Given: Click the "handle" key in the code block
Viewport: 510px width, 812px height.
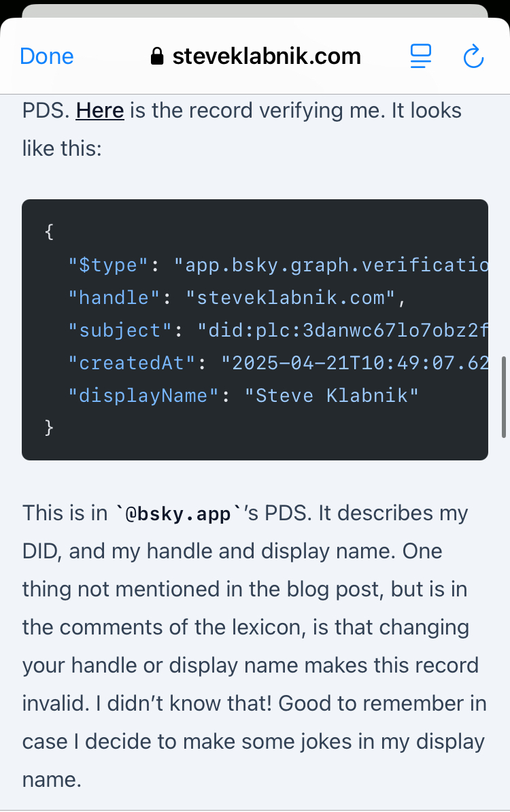Looking at the screenshot, I should (x=108, y=297).
